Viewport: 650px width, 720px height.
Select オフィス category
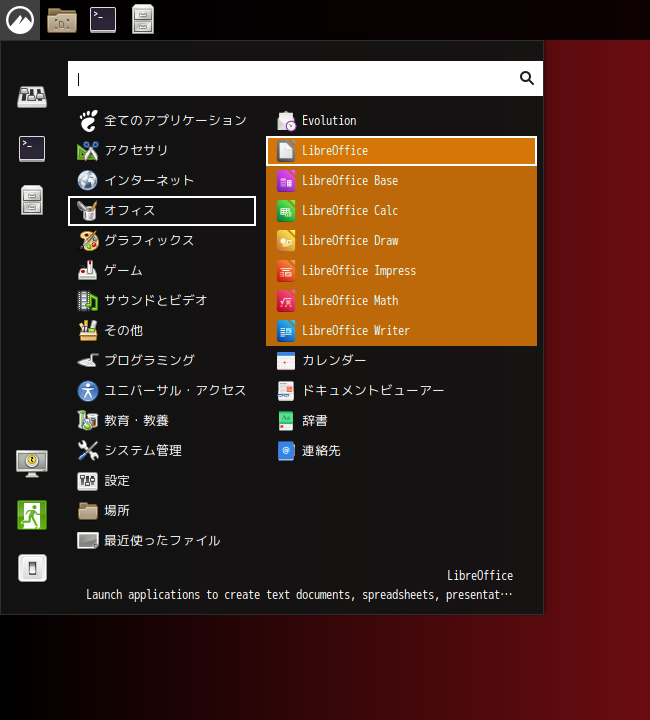[162, 211]
